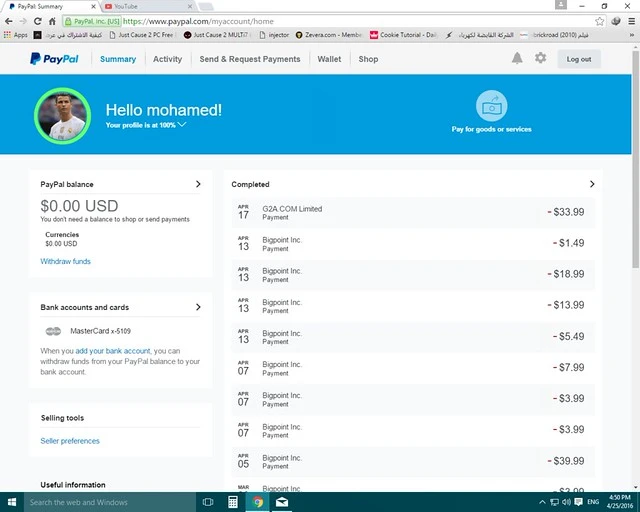Click the PayPal logo

coord(54,59)
